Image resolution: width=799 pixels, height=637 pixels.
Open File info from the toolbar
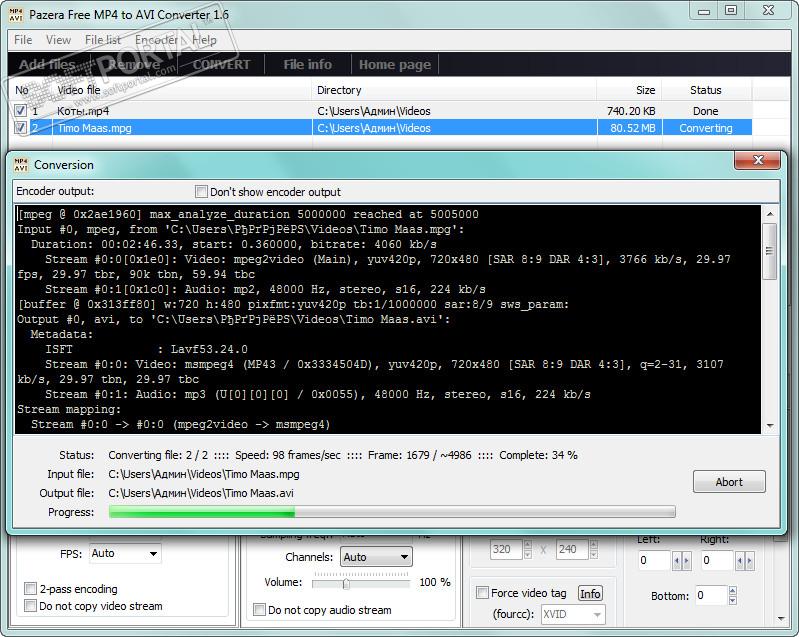(307, 64)
